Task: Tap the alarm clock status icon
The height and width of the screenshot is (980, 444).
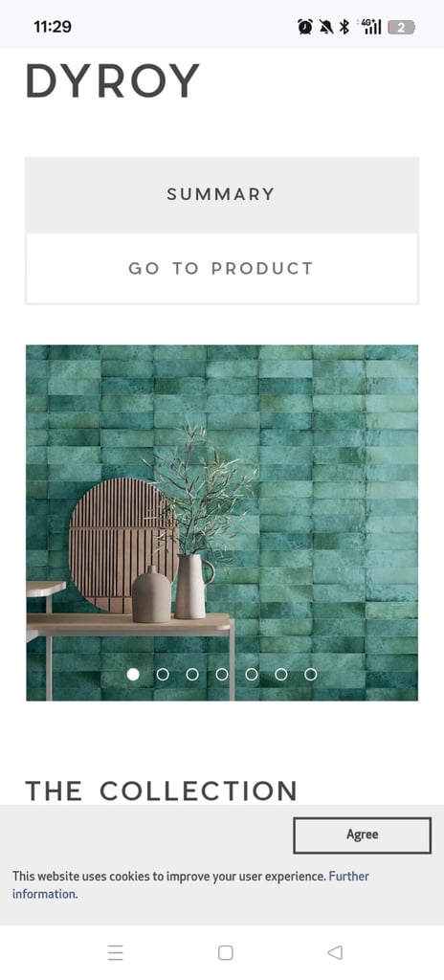Action: point(305,27)
